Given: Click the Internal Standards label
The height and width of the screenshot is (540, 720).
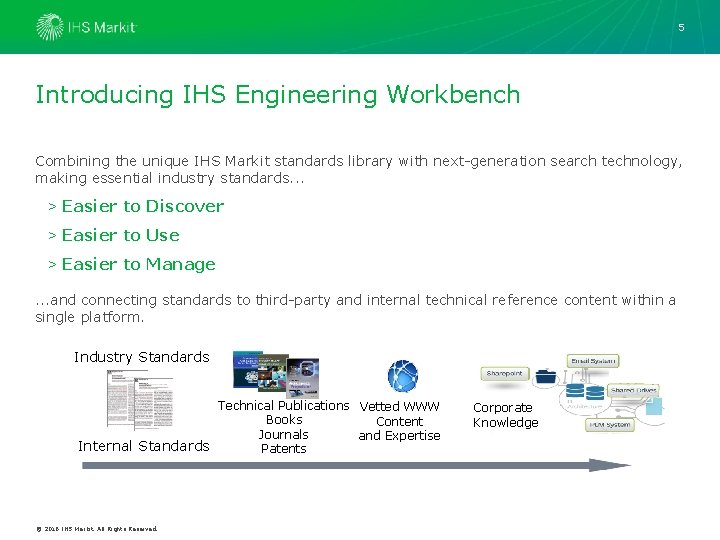Looking at the screenshot, I should tap(143, 446).
